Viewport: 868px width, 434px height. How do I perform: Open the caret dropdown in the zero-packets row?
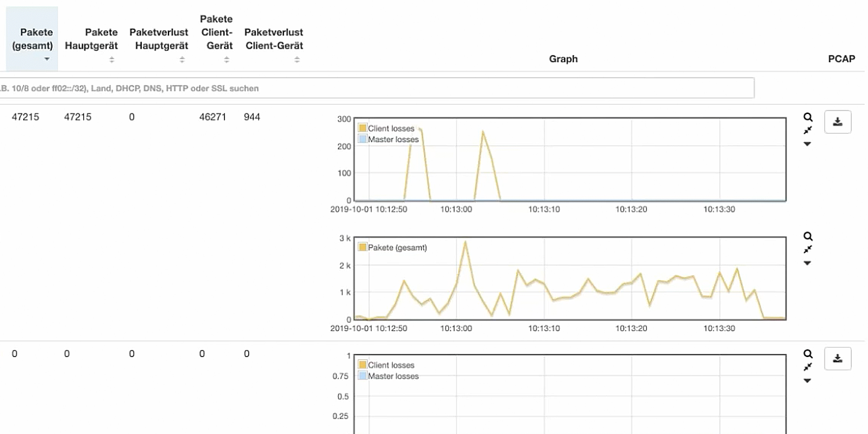pos(808,381)
